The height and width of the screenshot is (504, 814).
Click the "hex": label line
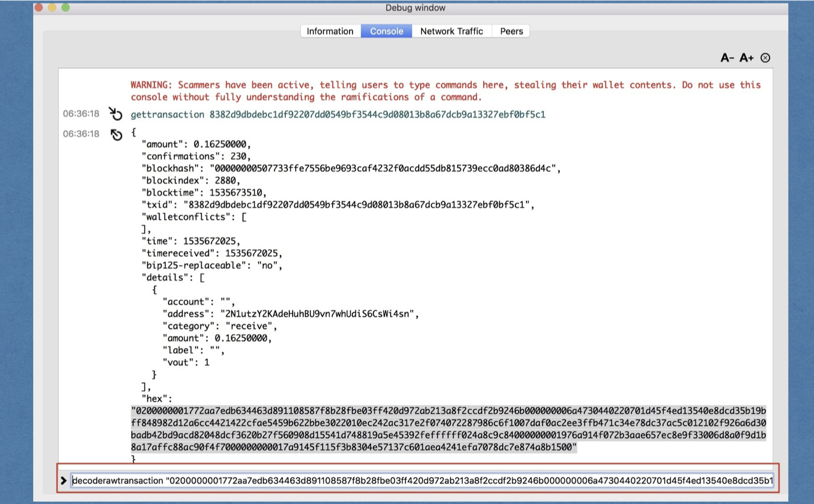pyautogui.click(x=157, y=399)
